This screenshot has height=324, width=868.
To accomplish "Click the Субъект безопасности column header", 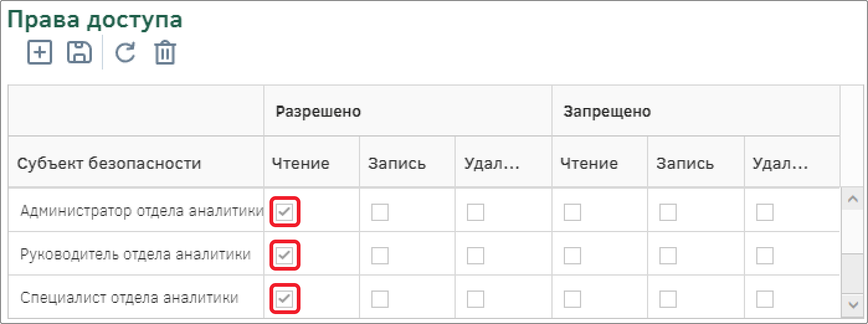I will [x=109, y=164].
